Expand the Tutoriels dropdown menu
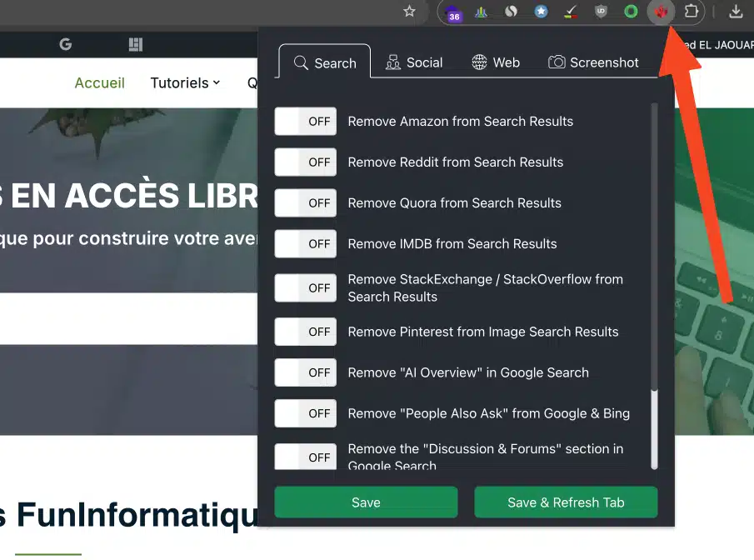Viewport: 754px width, 560px height. 185,82
